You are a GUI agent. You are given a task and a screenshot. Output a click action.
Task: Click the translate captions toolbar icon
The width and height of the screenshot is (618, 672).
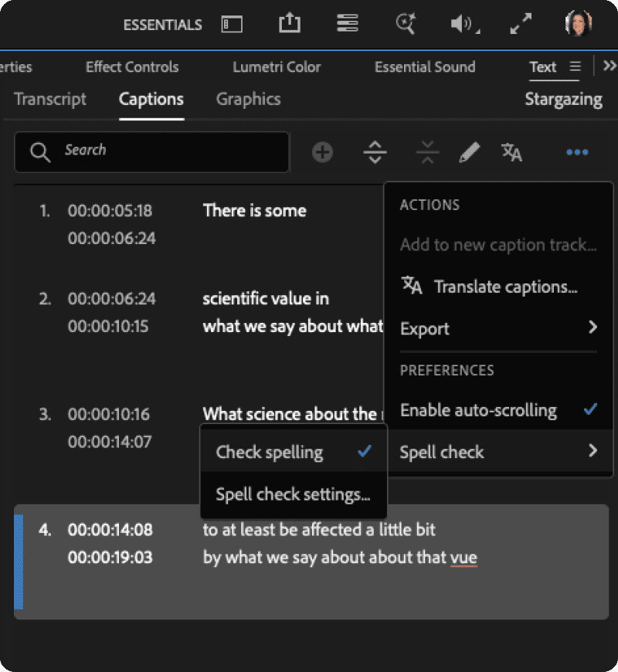(511, 152)
